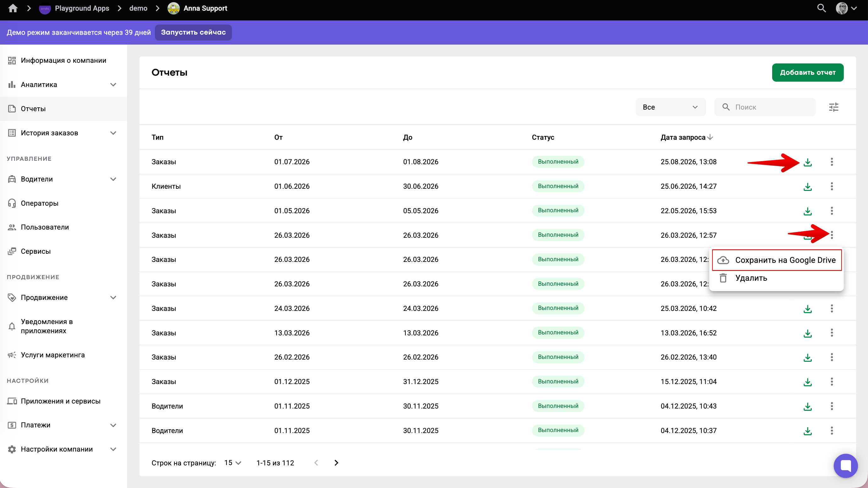The width and height of the screenshot is (868, 488).
Task: Open the top bar search magnifier
Action: click(x=821, y=8)
